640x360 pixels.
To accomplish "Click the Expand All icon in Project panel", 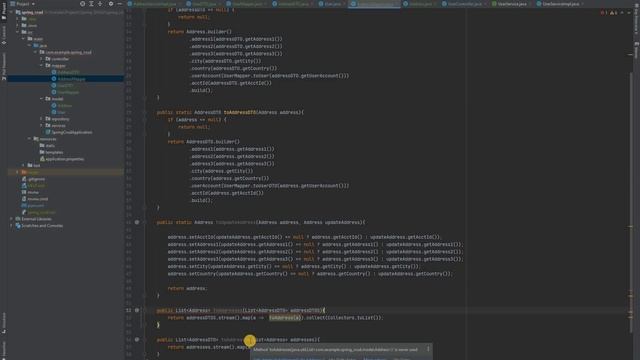I will pos(91,4).
